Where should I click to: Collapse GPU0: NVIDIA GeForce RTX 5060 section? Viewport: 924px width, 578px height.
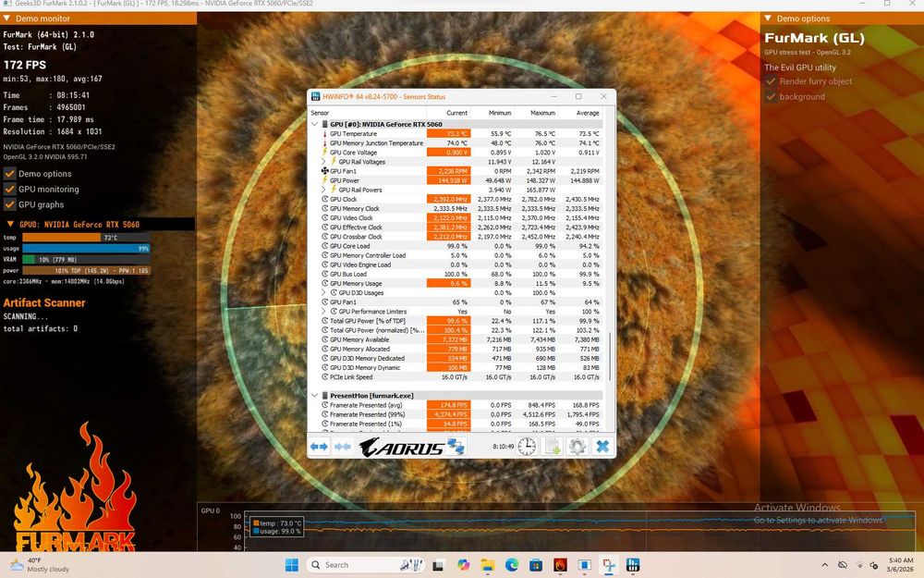[x=10, y=224]
